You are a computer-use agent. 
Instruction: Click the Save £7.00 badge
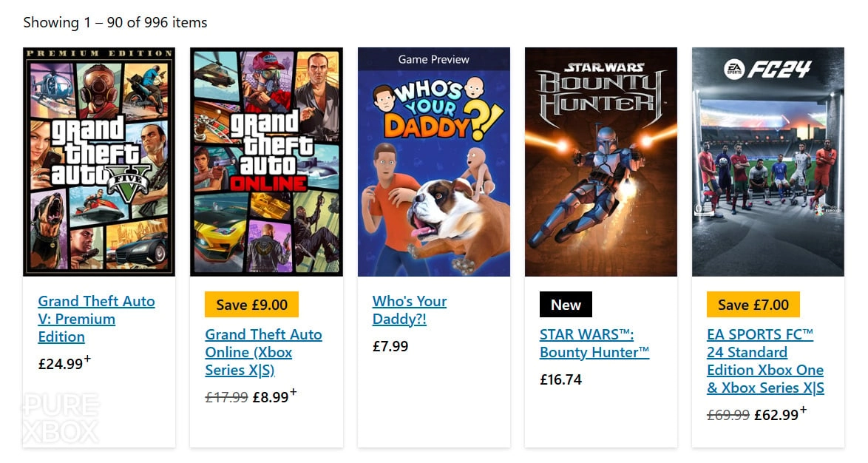(753, 304)
